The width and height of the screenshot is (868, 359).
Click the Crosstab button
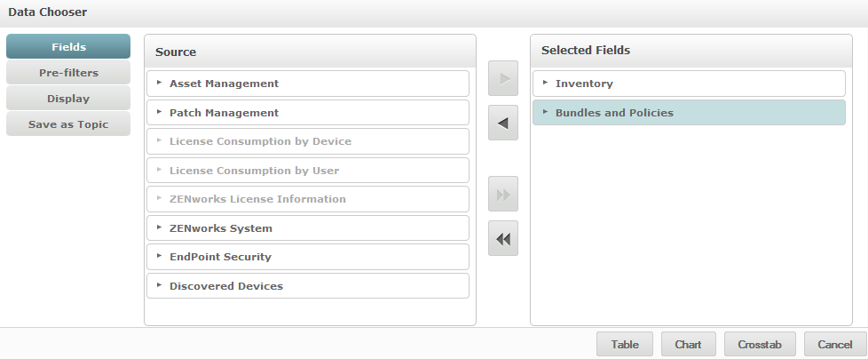click(760, 345)
